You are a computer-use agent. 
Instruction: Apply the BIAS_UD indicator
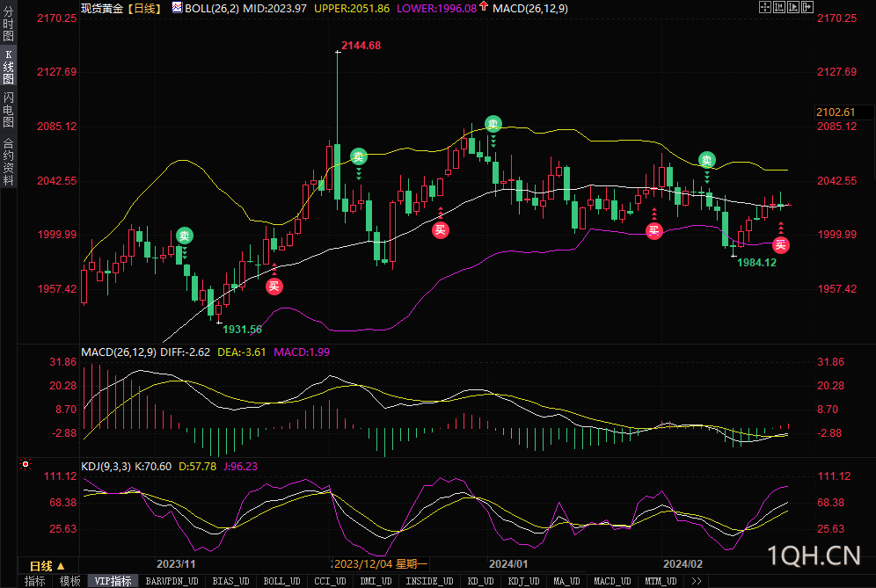(230, 581)
